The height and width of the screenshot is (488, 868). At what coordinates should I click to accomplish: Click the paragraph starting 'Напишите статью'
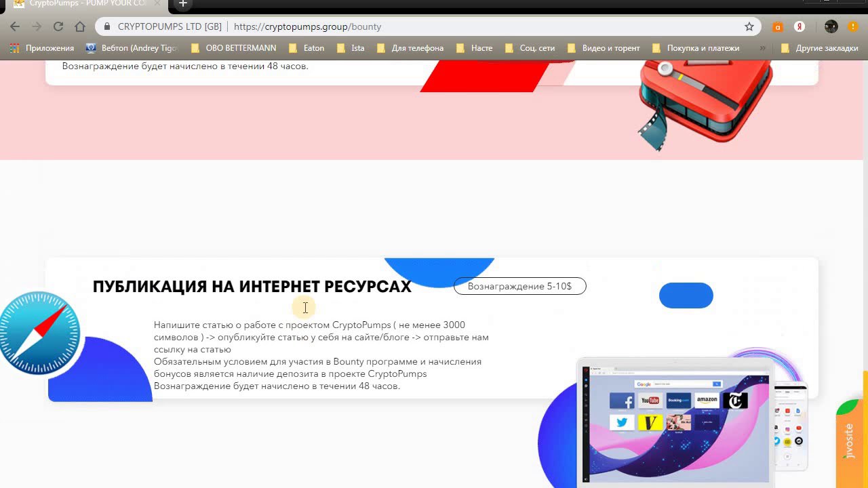321,337
